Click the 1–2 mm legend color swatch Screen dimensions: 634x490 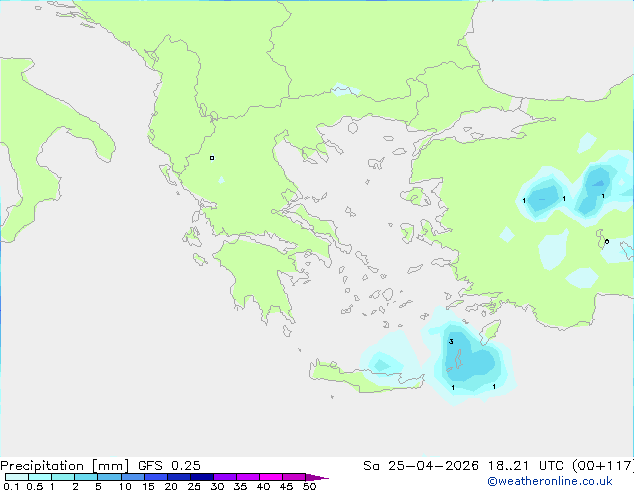[x=63, y=477]
